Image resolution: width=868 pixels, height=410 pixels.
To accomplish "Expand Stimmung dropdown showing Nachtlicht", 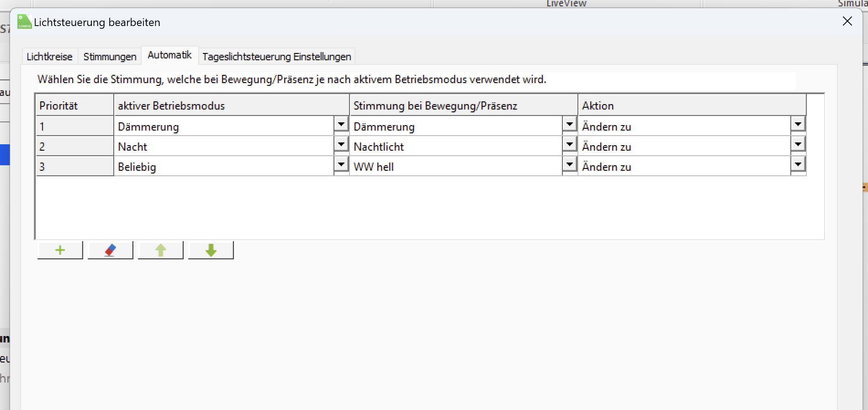I will tap(569, 144).
